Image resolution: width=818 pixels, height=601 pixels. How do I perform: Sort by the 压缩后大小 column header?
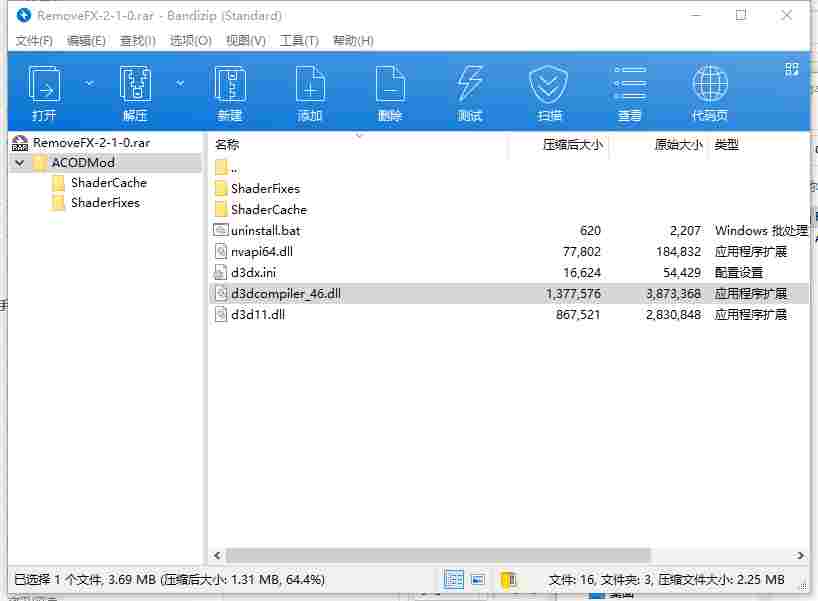pyautogui.click(x=573, y=145)
